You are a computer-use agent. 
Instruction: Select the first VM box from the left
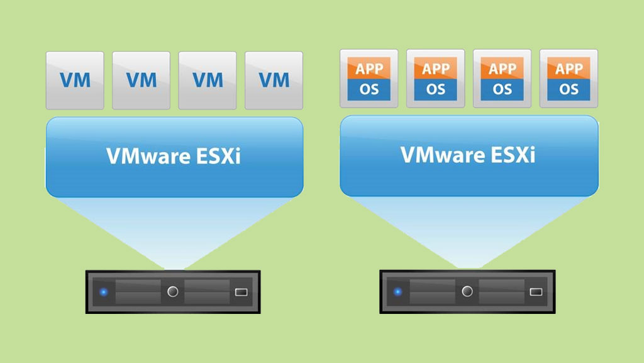pos(75,81)
